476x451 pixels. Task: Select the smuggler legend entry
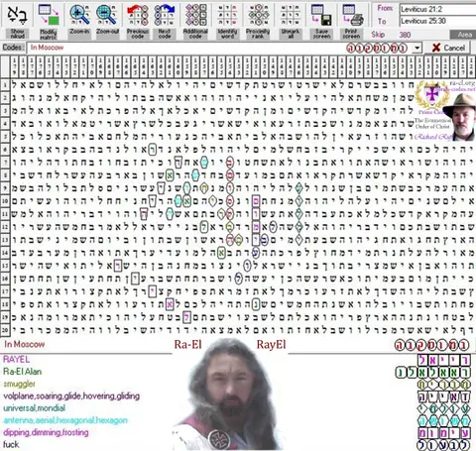[19, 384]
